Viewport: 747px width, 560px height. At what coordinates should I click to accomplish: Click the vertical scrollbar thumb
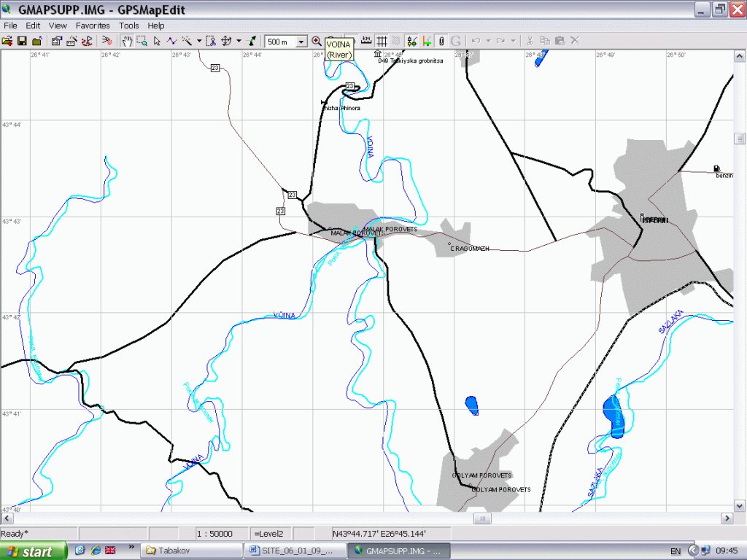tap(740, 139)
